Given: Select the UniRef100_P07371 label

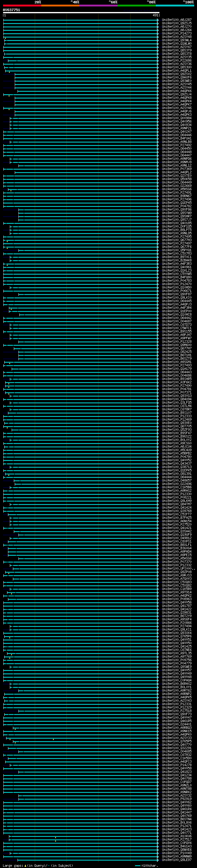Looking at the screenshot, I should (177, 393).
